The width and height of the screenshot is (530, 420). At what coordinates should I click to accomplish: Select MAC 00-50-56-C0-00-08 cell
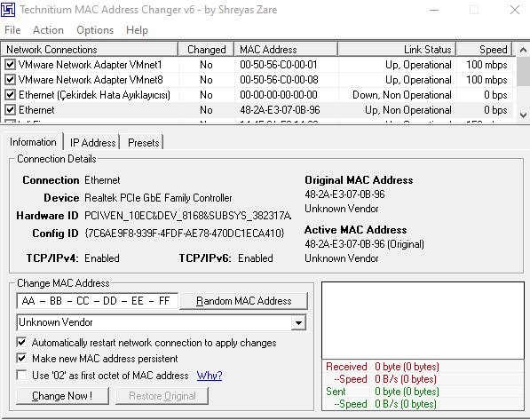279,80
